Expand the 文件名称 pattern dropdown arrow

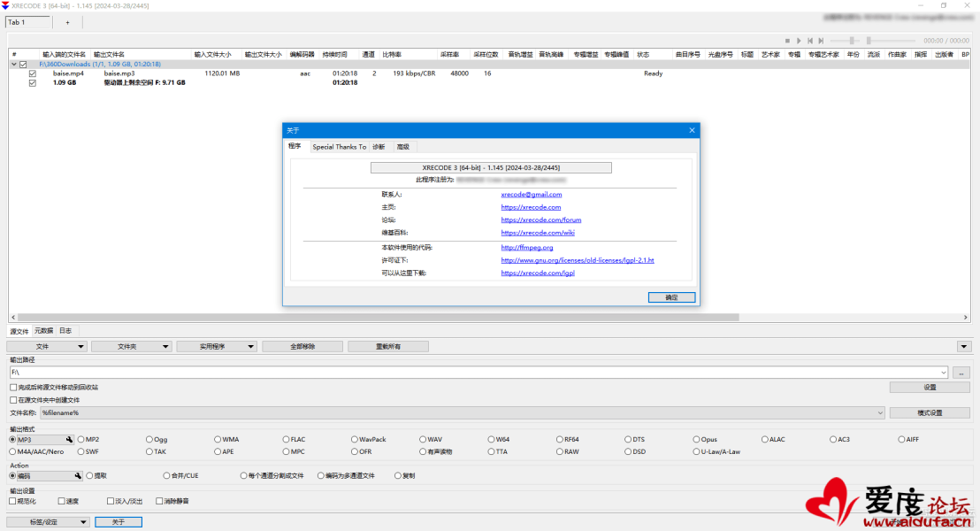point(880,412)
